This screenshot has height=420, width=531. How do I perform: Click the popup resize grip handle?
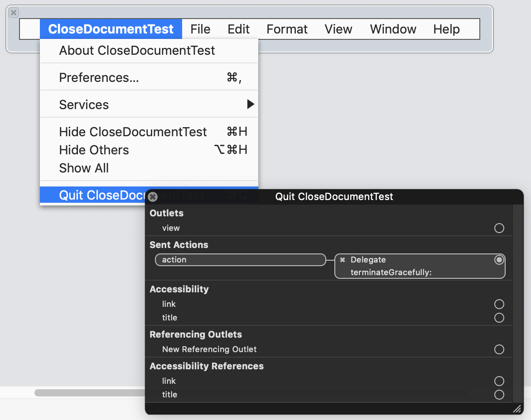coord(517,409)
